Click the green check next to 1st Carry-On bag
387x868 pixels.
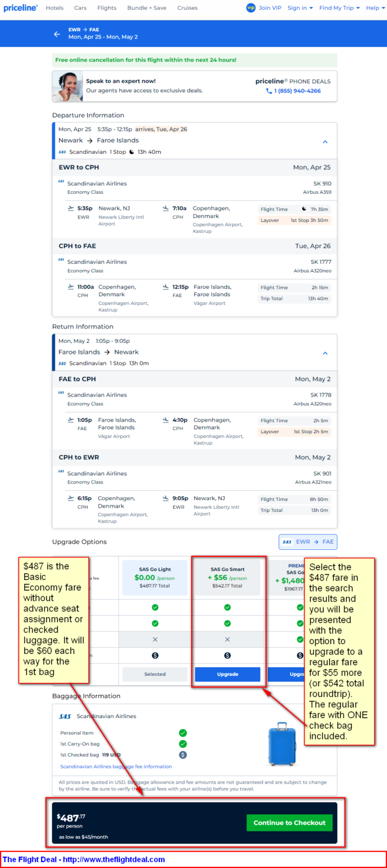[x=183, y=744]
